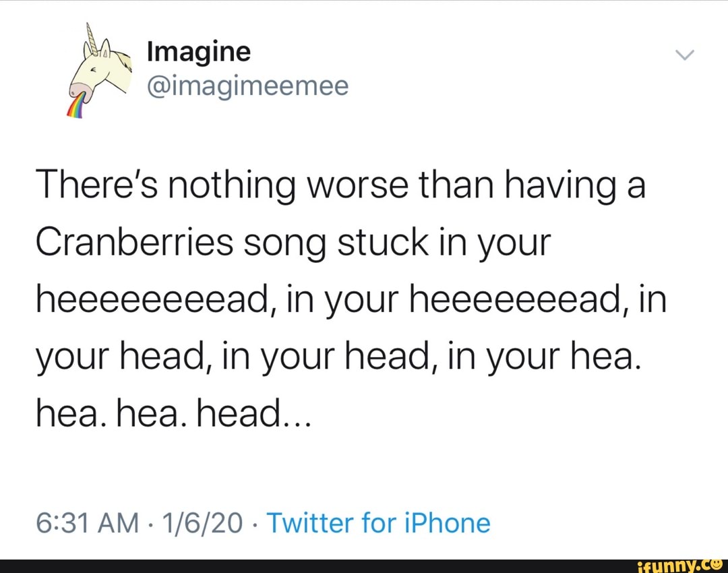Viewport: 728px width, 573px height.
Task: Expand the tweet options chevron
Action: (684, 59)
